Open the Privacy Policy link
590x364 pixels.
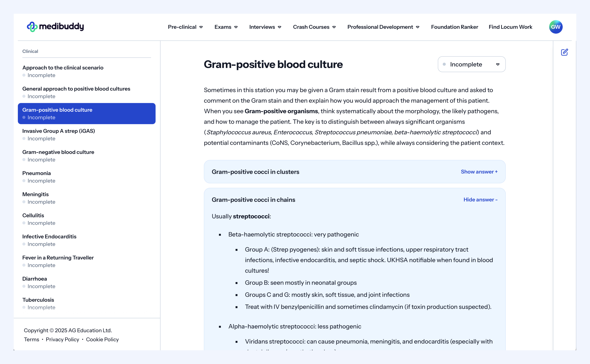[x=62, y=339]
